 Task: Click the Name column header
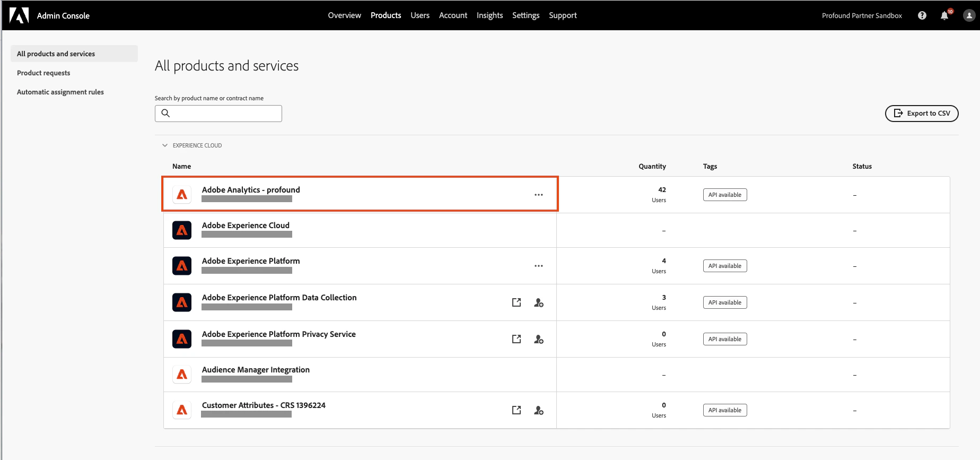181,166
